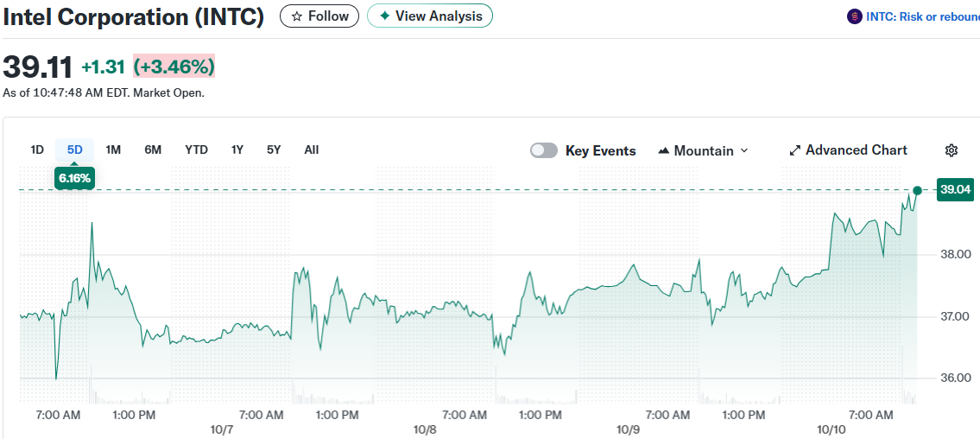Toggle the Key Events switch
The height and width of the screenshot is (439, 980).
click(544, 150)
